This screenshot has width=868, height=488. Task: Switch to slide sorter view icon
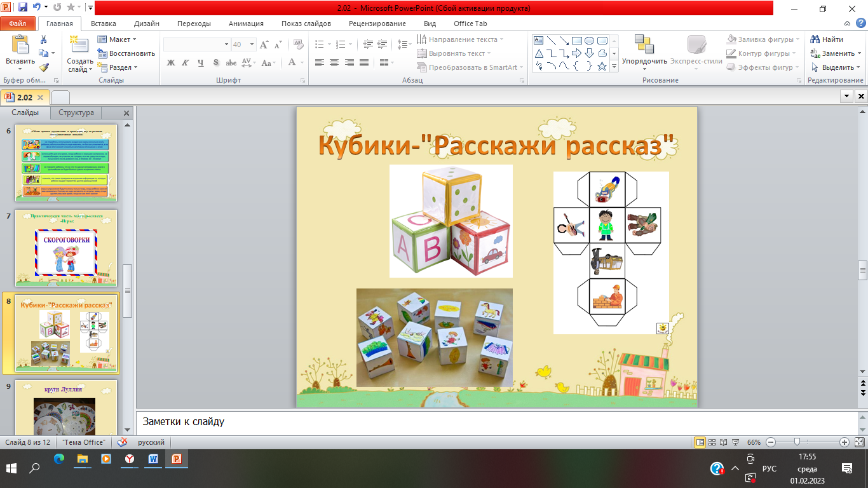[x=712, y=442]
